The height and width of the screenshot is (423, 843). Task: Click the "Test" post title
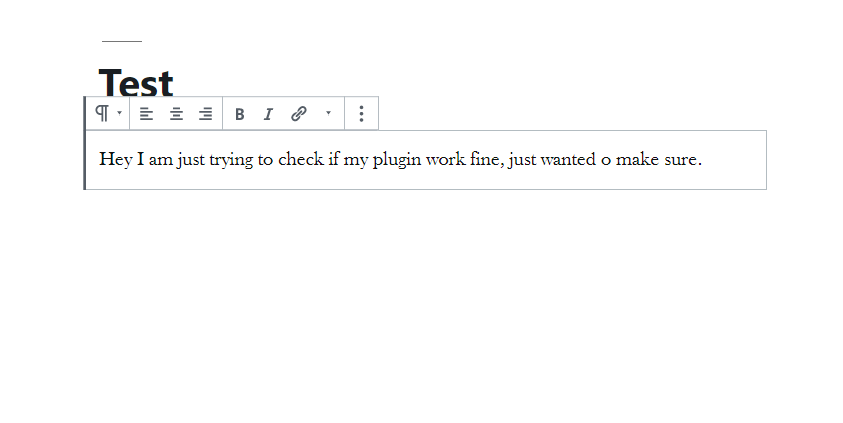[x=136, y=82]
